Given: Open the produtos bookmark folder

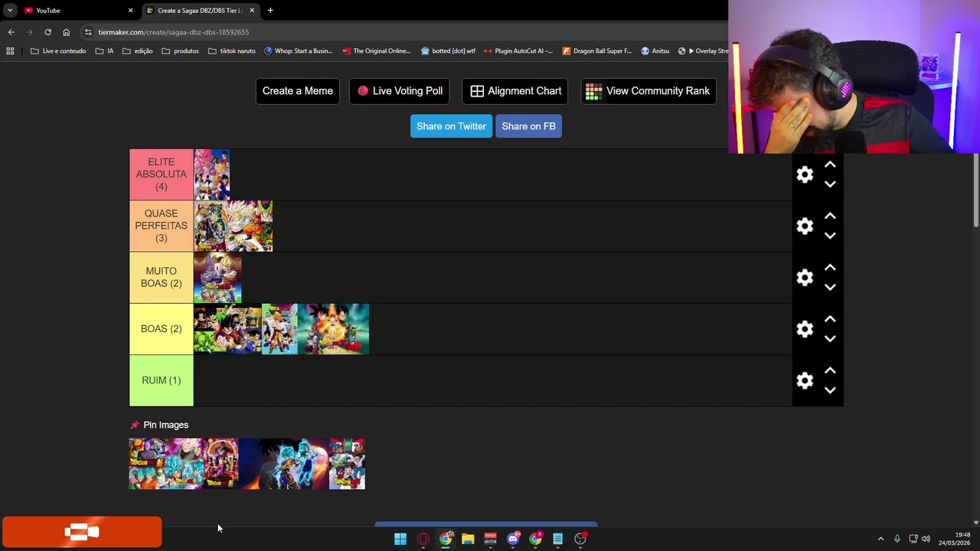Looking at the screenshot, I should pyautogui.click(x=180, y=51).
